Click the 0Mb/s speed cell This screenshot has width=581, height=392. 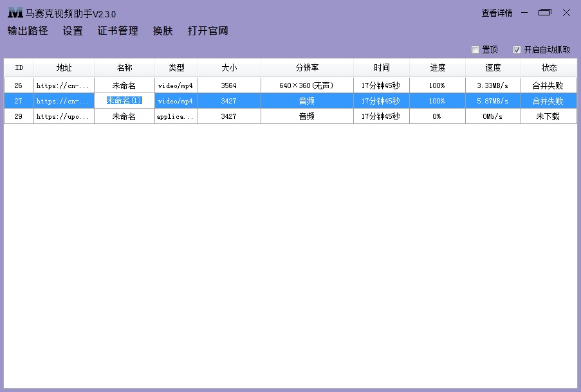(493, 116)
